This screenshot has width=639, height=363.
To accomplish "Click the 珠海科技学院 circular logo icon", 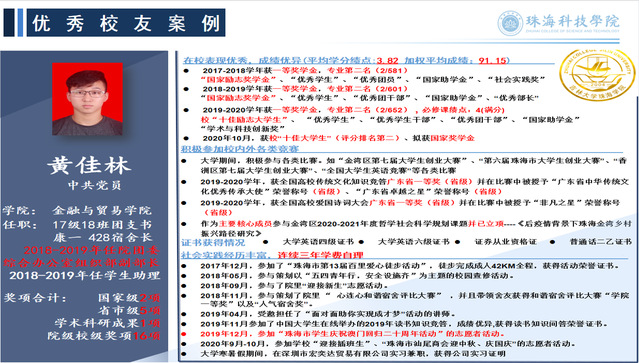I will [510, 23].
